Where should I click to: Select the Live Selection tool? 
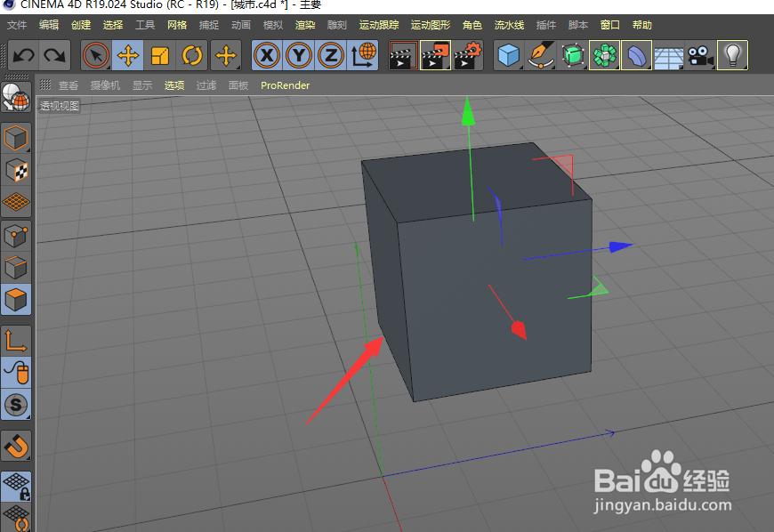[x=96, y=55]
